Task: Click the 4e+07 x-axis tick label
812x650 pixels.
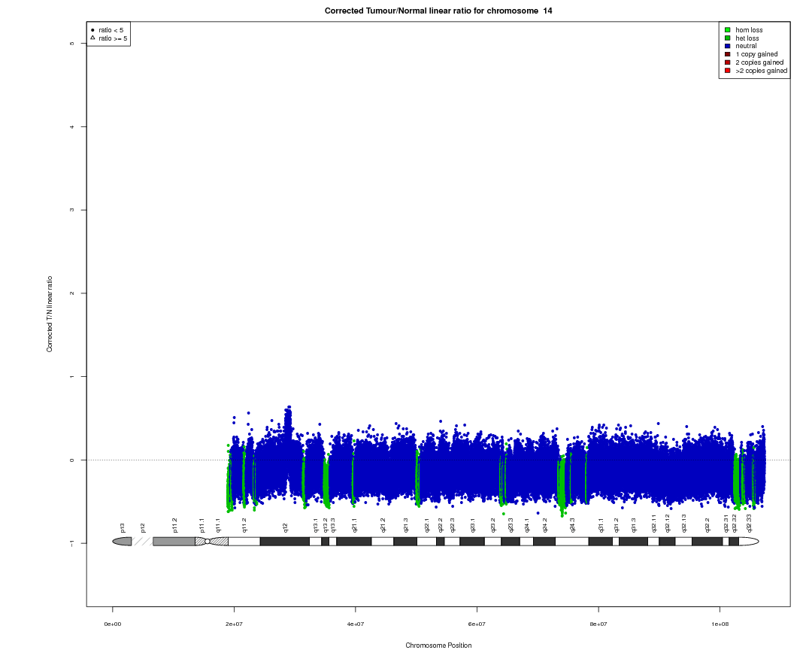Action: click(355, 624)
